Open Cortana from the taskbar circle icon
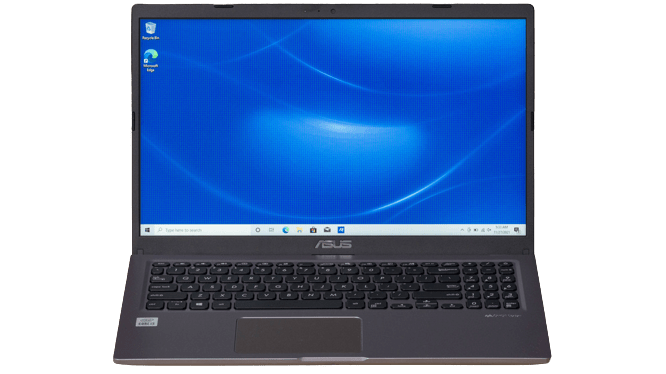The height and width of the screenshot is (374, 666). [x=257, y=230]
